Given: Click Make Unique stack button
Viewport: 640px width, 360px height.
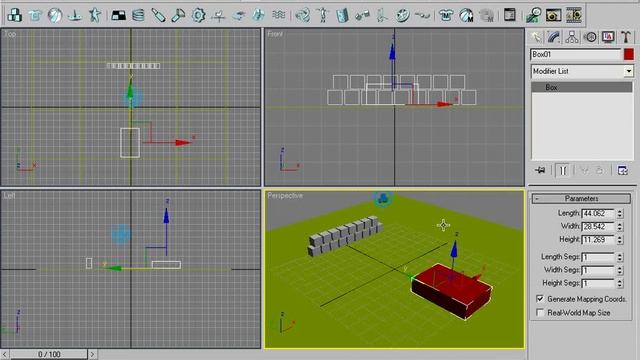Looking at the screenshot, I should point(584,170).
